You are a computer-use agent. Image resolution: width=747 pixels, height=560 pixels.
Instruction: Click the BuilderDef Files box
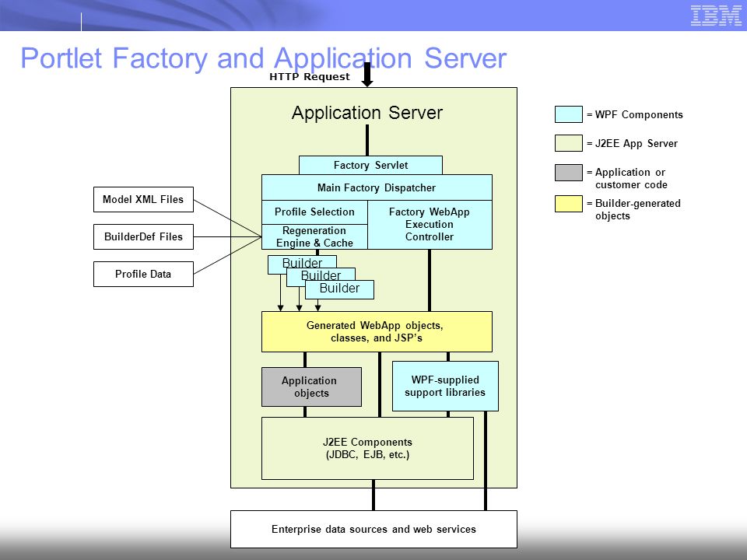pyautogui.click(x=143, y=236)
